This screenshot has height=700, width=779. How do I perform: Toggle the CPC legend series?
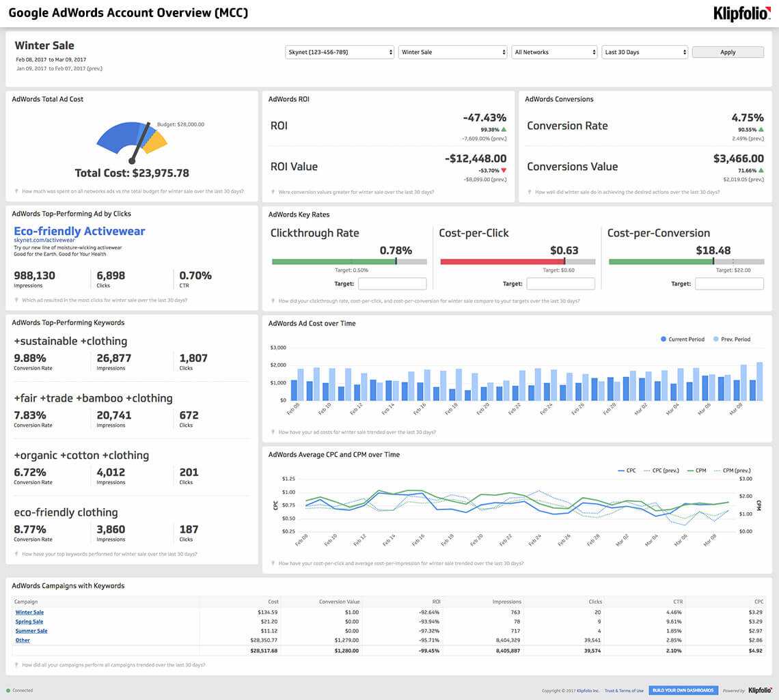pos(627,470)
